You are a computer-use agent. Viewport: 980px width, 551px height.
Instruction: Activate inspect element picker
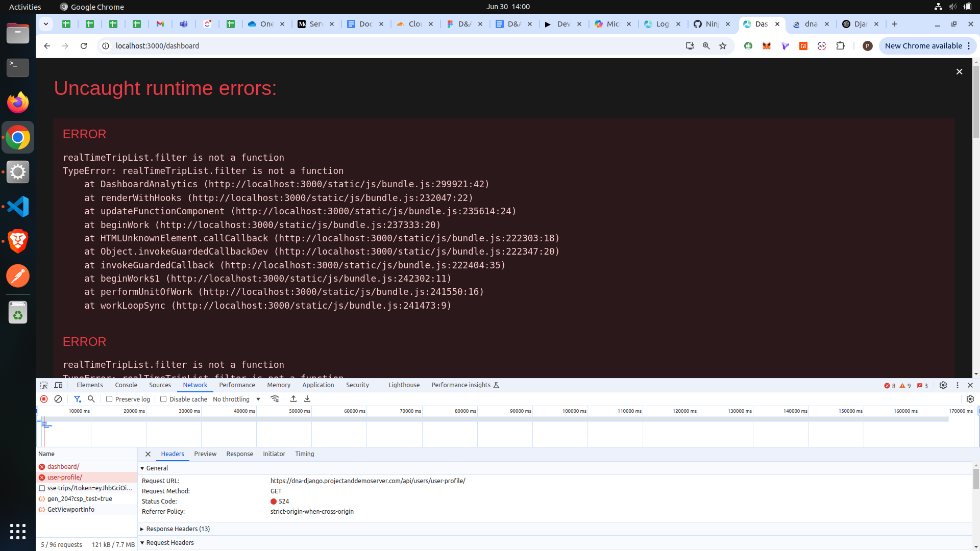coord(44,385)
